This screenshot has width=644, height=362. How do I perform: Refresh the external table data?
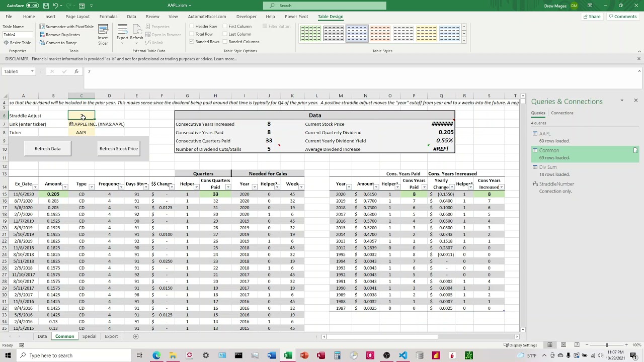pos(136,34)
